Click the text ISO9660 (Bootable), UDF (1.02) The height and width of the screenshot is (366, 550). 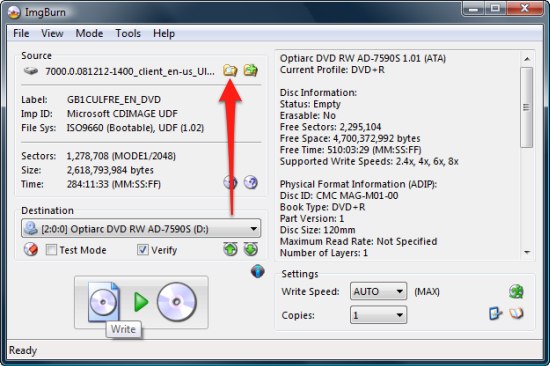pos(135,128)
